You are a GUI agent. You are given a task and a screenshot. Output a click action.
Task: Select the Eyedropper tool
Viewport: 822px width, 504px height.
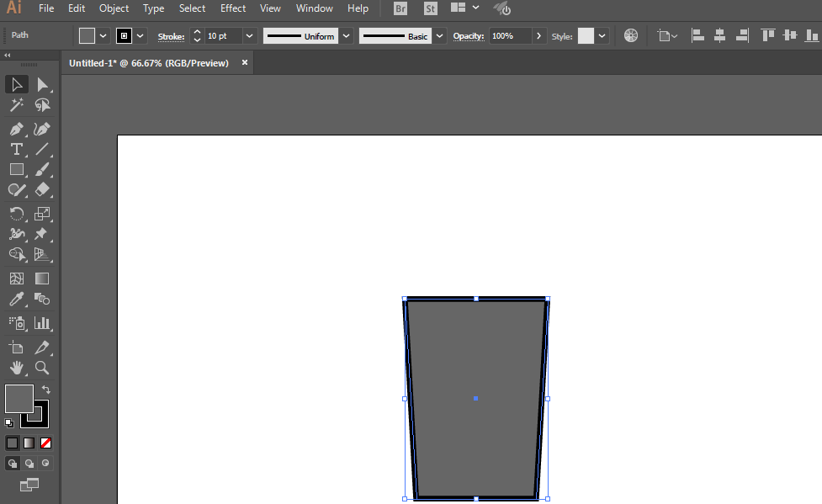[16, 300]
